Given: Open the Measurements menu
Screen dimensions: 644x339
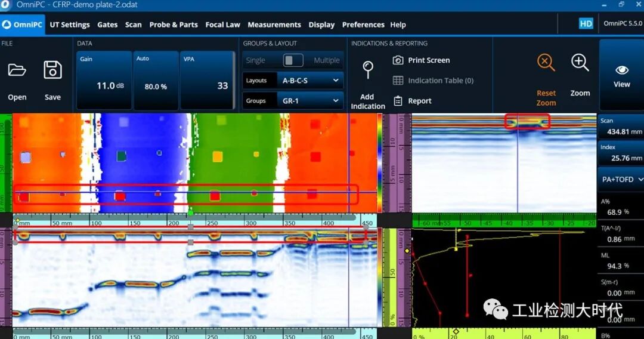Looking at the screenshot, I should click(x=274, y=24).
